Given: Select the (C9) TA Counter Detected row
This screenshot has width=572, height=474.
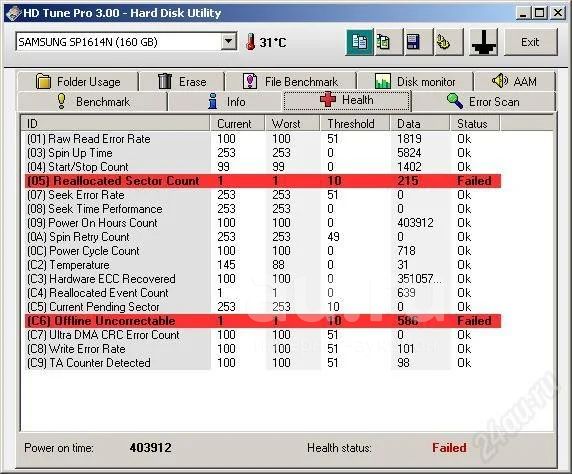Looking at the screenshot, I should point(263,363).
